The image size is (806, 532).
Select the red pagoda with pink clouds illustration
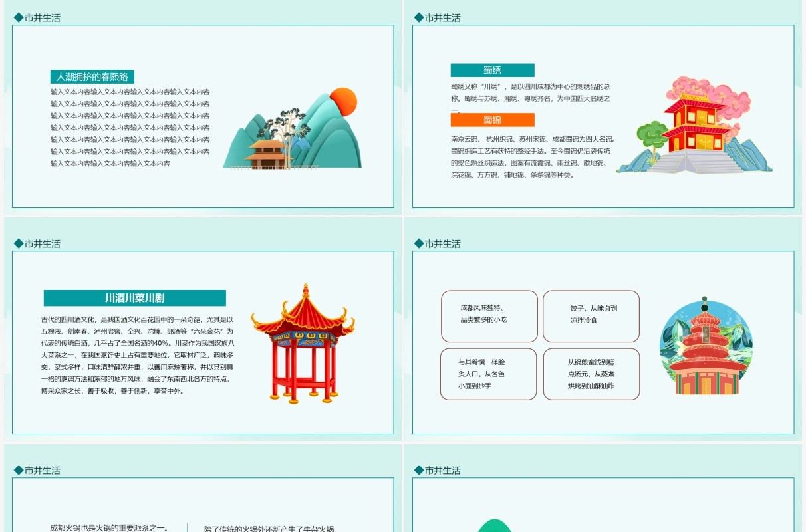point(694,125)
